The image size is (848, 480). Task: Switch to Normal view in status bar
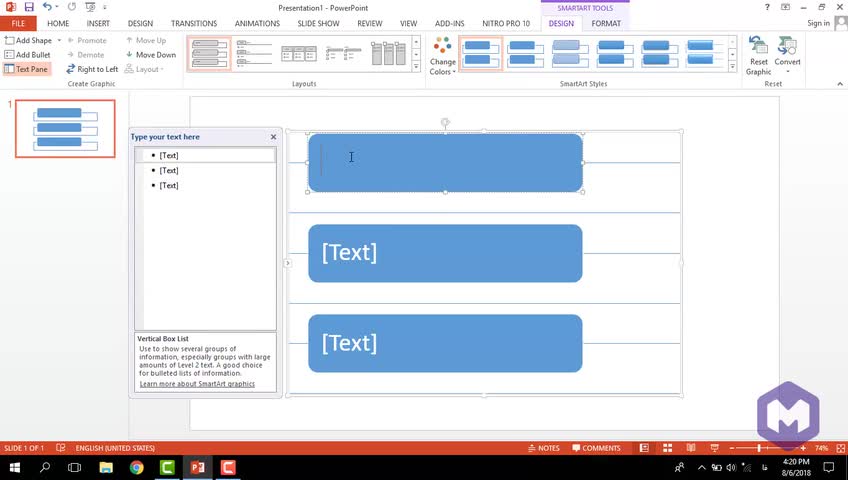(644, 448)
